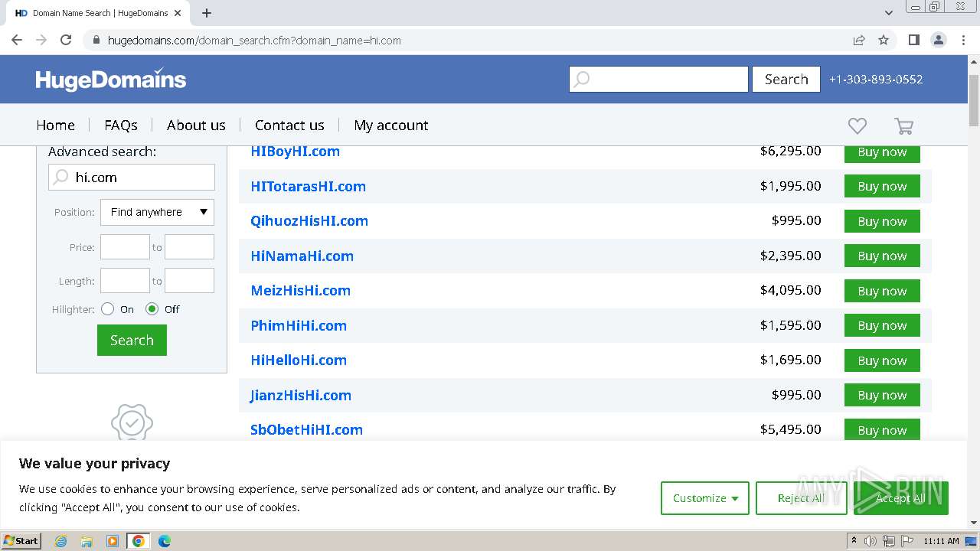Go back with the browser back arrow
This screenshot has height=551, width=980.
tap(17, 40)
